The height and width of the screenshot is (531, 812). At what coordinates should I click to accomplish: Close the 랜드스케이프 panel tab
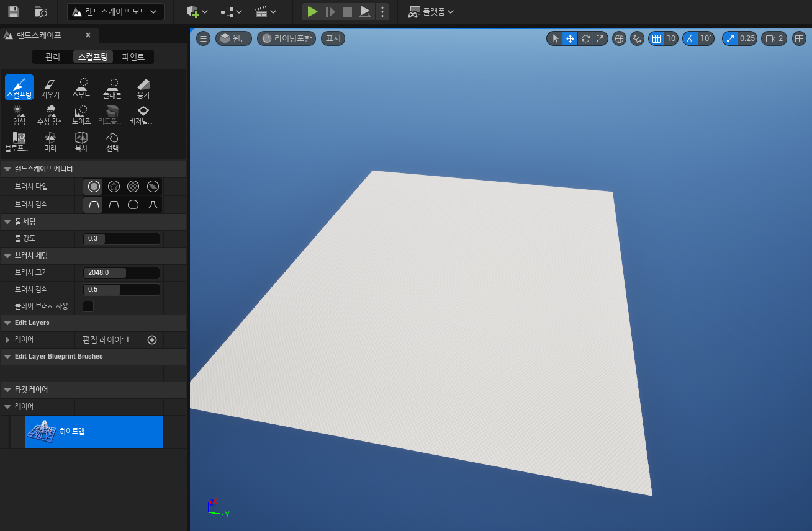(x=88, y=35)
